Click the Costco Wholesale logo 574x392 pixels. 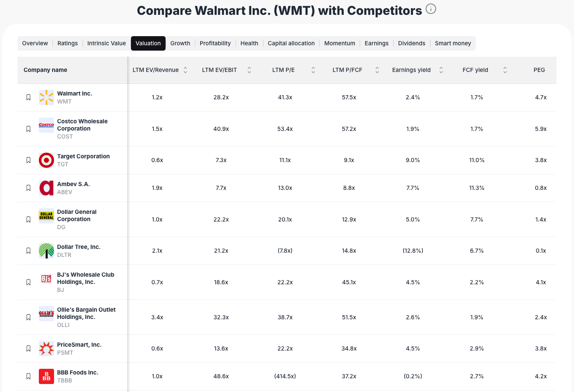46,125
